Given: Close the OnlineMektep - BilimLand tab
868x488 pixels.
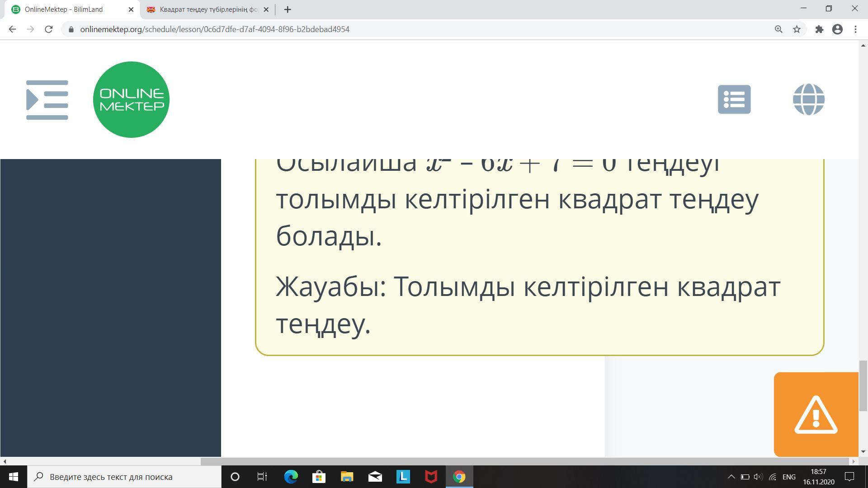Looking at the screenshot, I should pyautogui.click(x=131, y=9).
